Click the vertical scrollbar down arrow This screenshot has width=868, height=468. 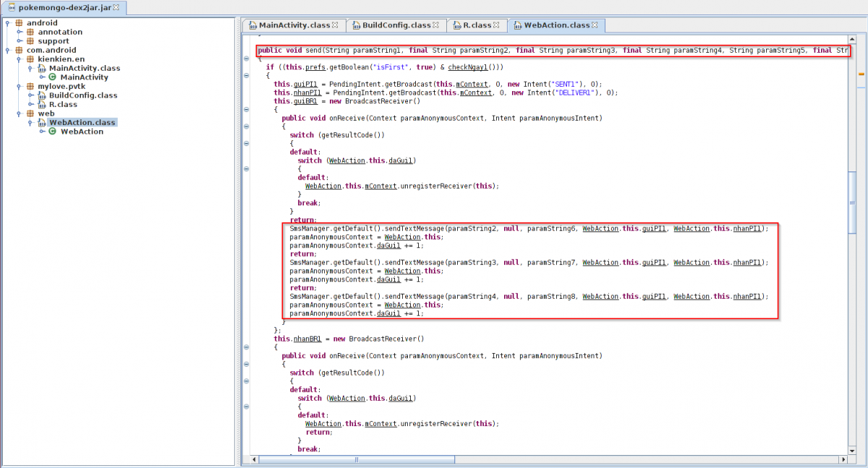coord(853,449)
